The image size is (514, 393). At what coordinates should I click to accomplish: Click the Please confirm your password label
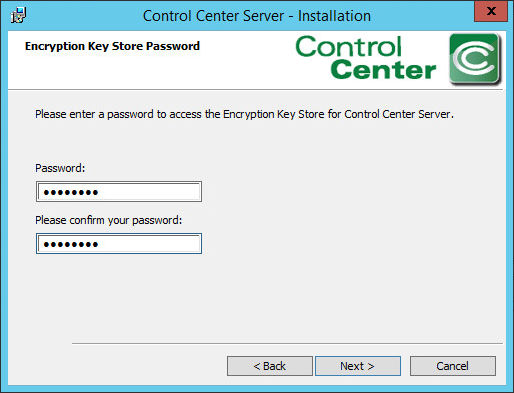coord(109,220)
